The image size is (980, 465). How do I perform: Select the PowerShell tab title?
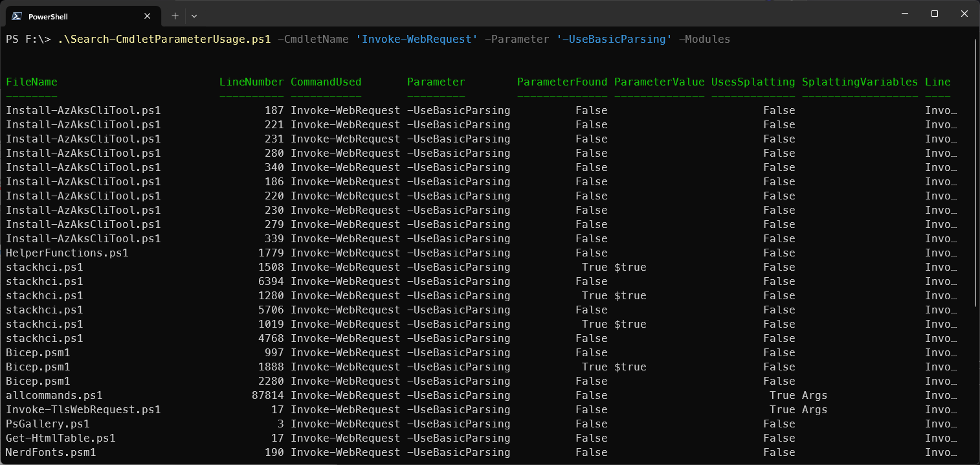tap(48, 16)
